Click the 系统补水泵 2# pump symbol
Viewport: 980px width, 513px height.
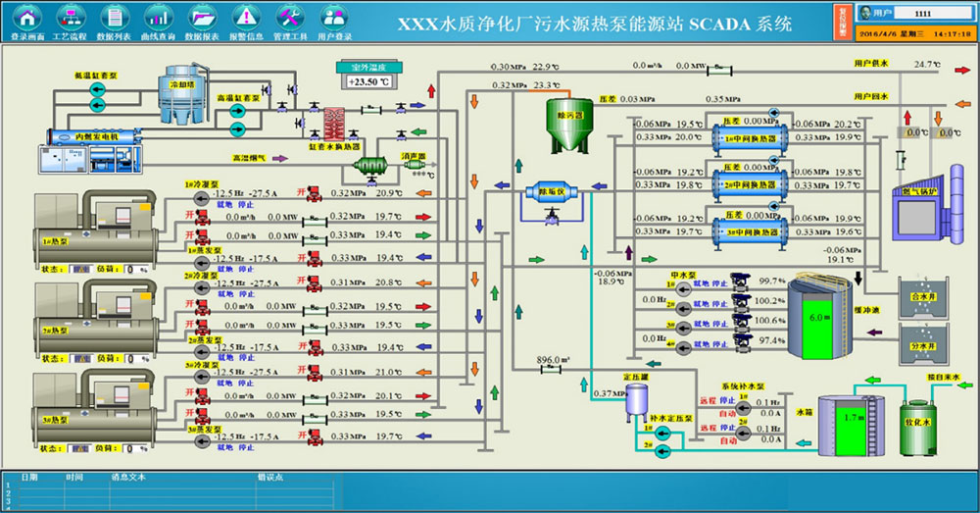tap(743, 434)
